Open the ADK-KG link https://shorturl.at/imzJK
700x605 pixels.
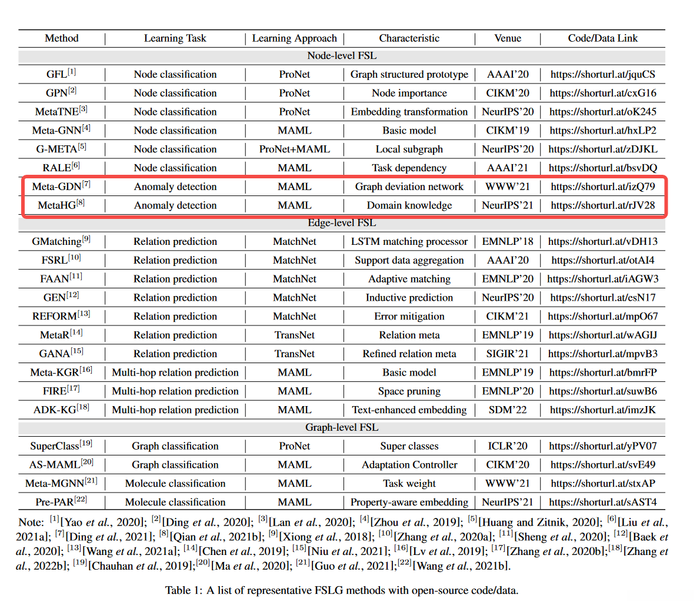(603, 410)
